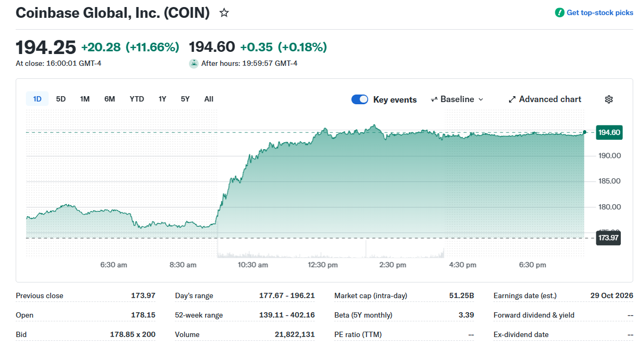Click the 52-week range value 139.11 - 402.16
The width and height of the screenshot is (644, 343).
(287, 315)
